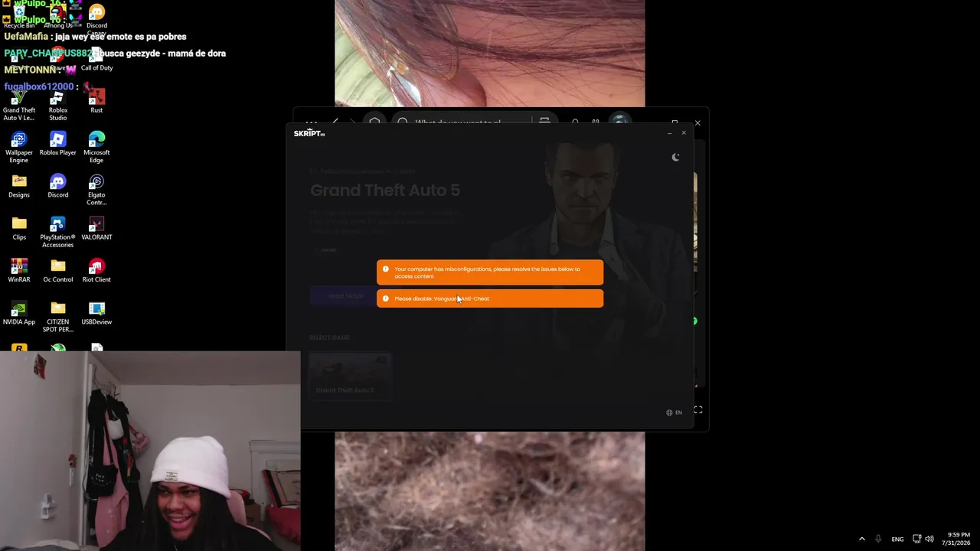This screenshot has height=551, width=980.
Task: Open Roblox Player desktop shortcut
Action: point(57,143)
